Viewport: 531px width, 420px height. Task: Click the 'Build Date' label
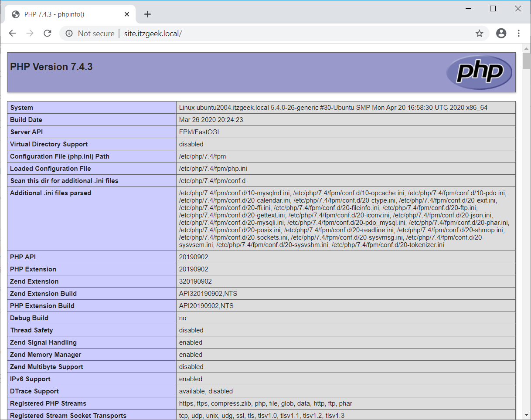(26, 120)
